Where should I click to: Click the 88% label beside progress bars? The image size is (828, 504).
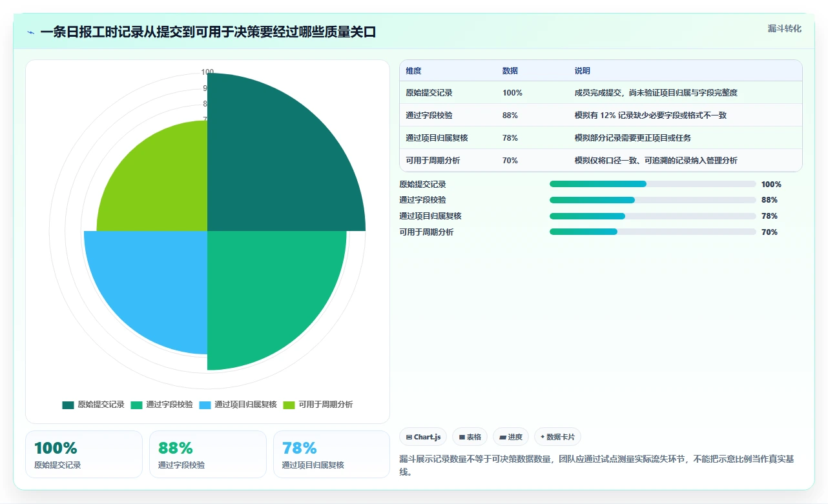769,200
